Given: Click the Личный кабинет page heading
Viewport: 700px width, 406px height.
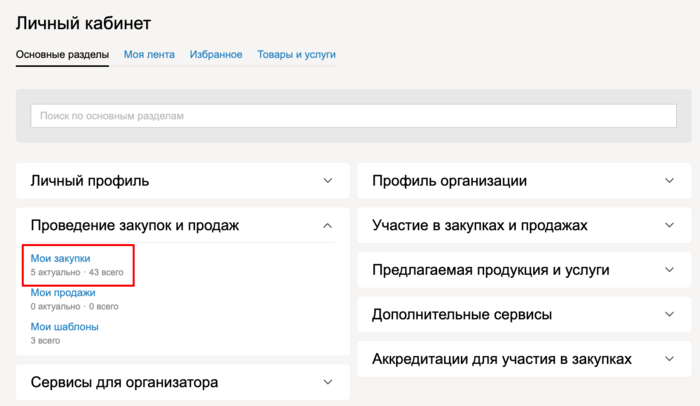Looking at the screenshot, I should 83,22.
